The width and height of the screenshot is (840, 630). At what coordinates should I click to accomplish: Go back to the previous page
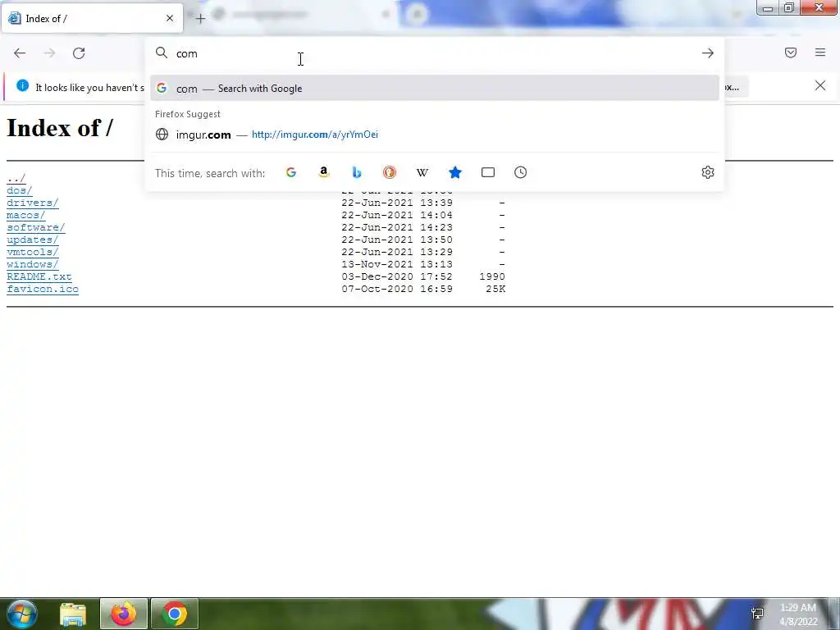point(20,53)
